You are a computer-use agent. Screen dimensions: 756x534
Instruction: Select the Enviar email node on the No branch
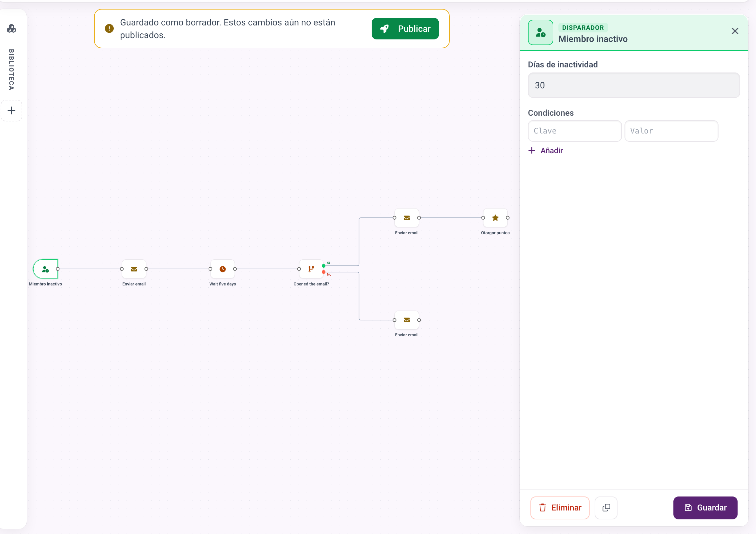tap(407, 320)
